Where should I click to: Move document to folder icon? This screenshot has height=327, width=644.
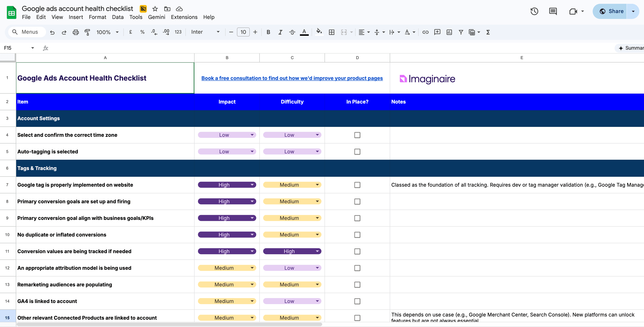click(167, 9)
